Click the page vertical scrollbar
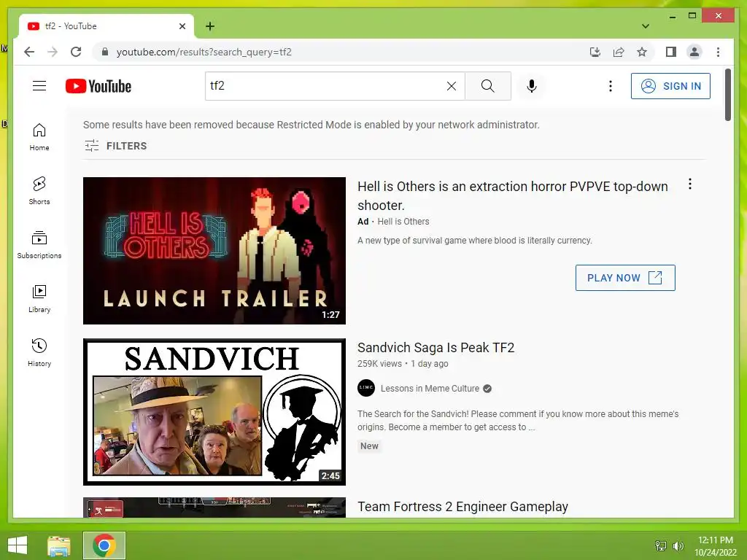This screenshot has height=560, width=747. 728,95
